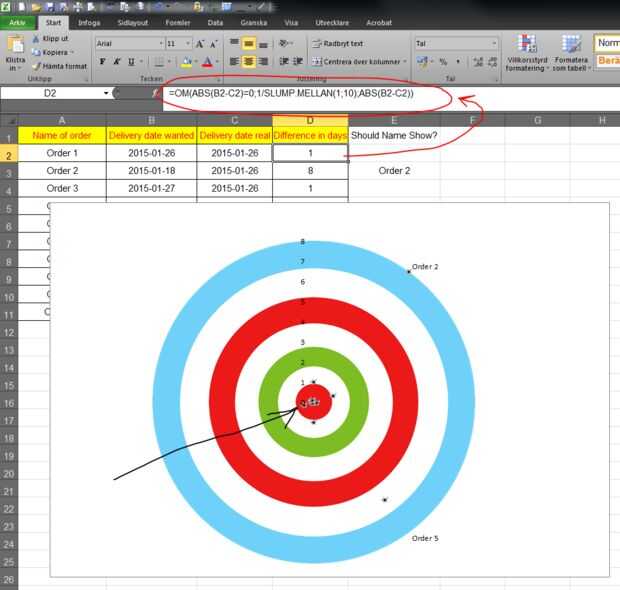Click the Villkorsstyrd formatering icon
This screenshot has height=590, width=620.
click(527, 44)
